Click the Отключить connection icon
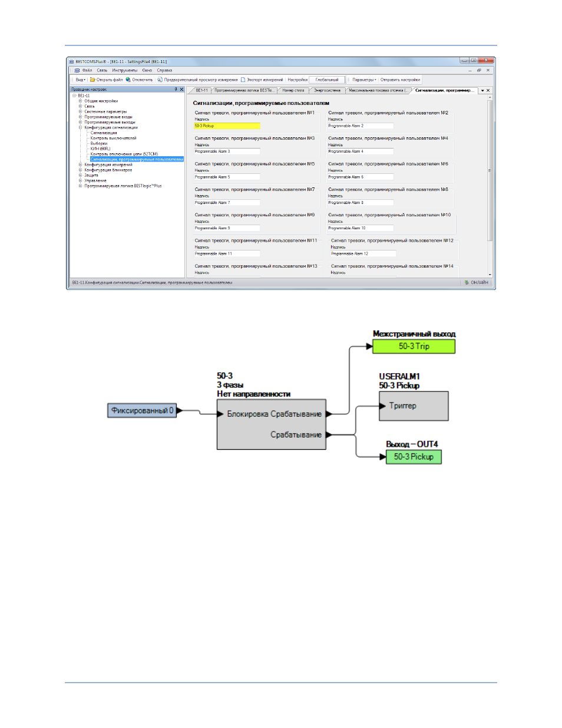The width and height of the screenshot is (562, 728). (x=128, y=80)
